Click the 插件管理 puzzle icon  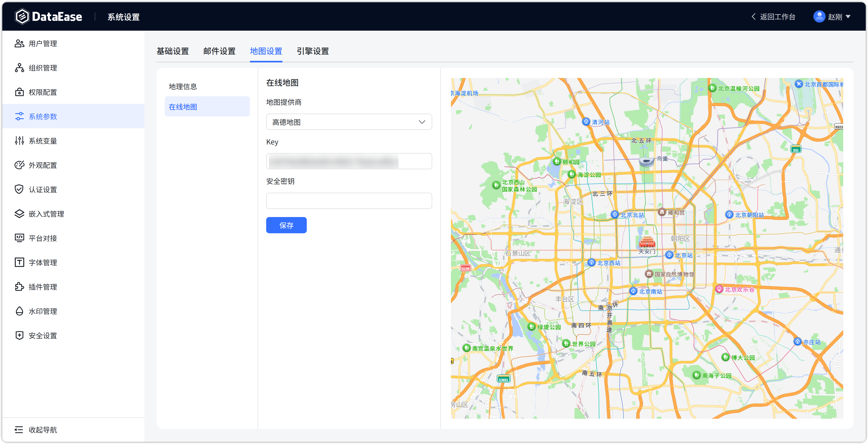(19, 287)
